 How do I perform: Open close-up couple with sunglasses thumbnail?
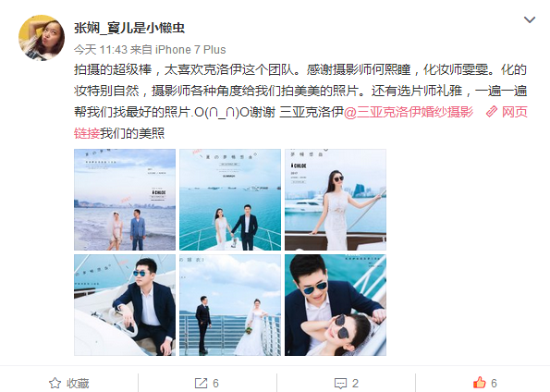tap(336, 305)
